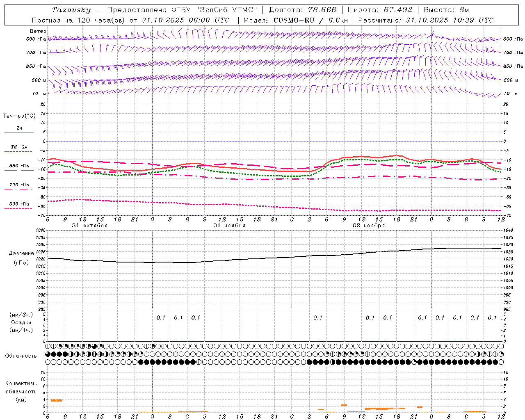Viewport: 525px width, 420px height.
Task: Click the '700 гПа' entry in temperature legend
Action: (19, 185)
